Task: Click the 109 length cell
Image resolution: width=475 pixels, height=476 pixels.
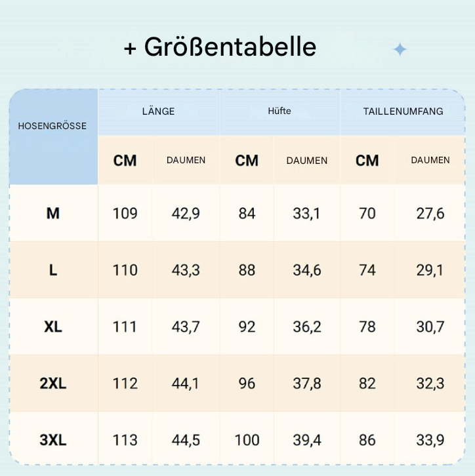Action: [125, 213]
